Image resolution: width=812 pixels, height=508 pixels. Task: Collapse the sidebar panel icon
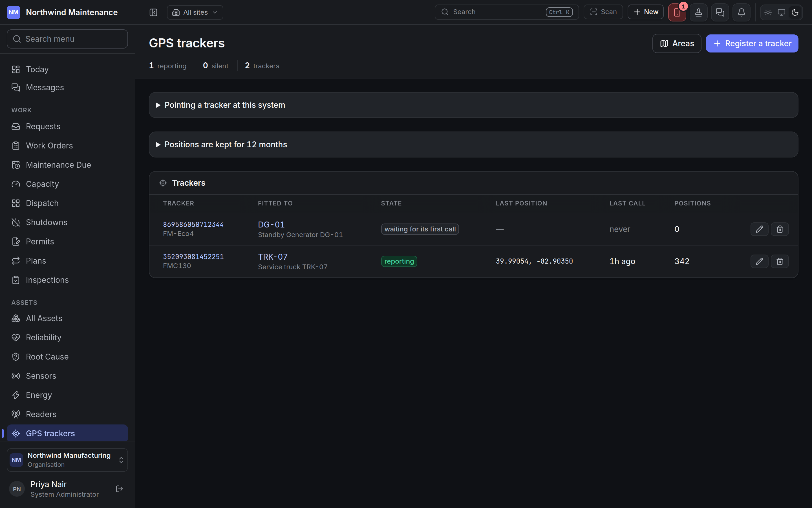(153, 12)
